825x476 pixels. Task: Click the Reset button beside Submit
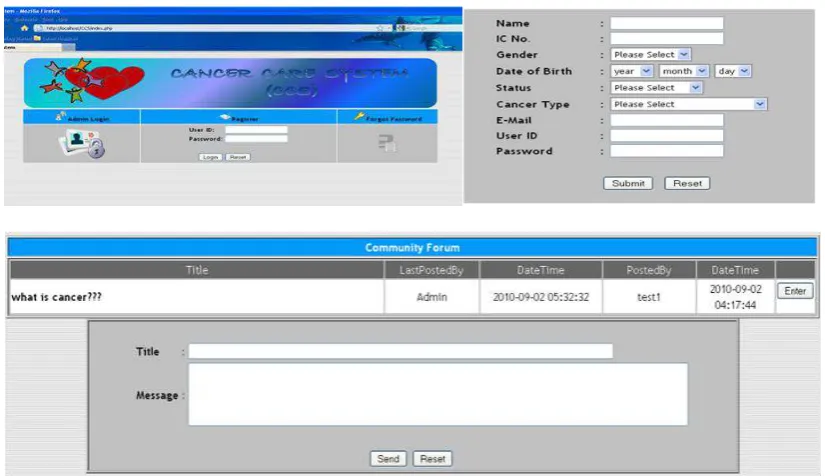(x=687, y=183)
